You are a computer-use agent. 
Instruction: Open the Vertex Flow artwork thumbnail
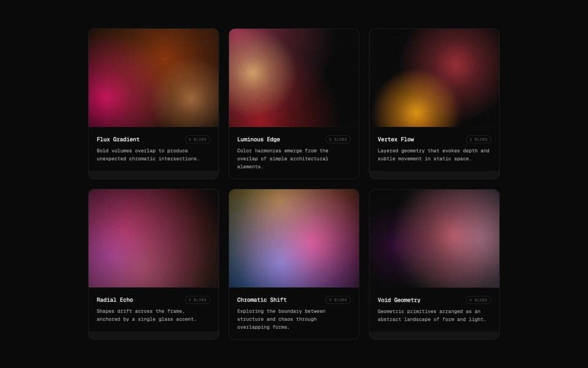click(434, 78)
